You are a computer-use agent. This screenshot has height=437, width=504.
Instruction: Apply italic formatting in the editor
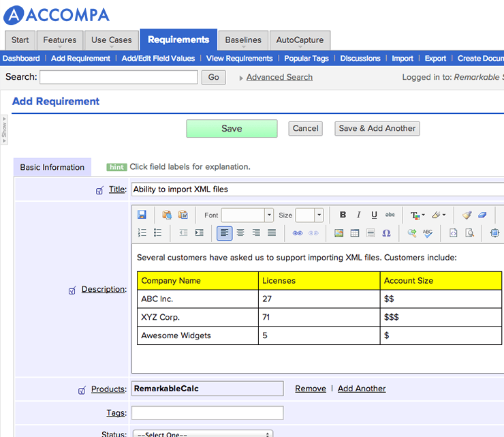click(x=359, y=215)
